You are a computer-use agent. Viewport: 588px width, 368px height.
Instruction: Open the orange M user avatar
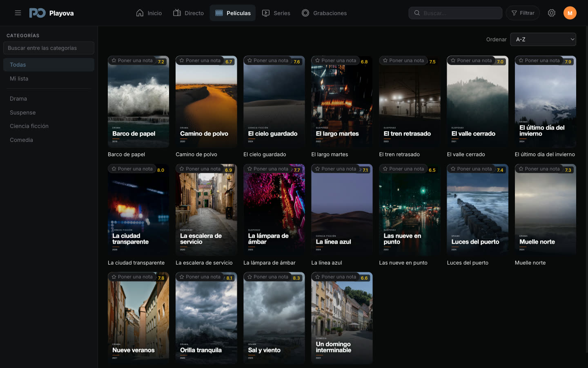click(x=570, y=13)
